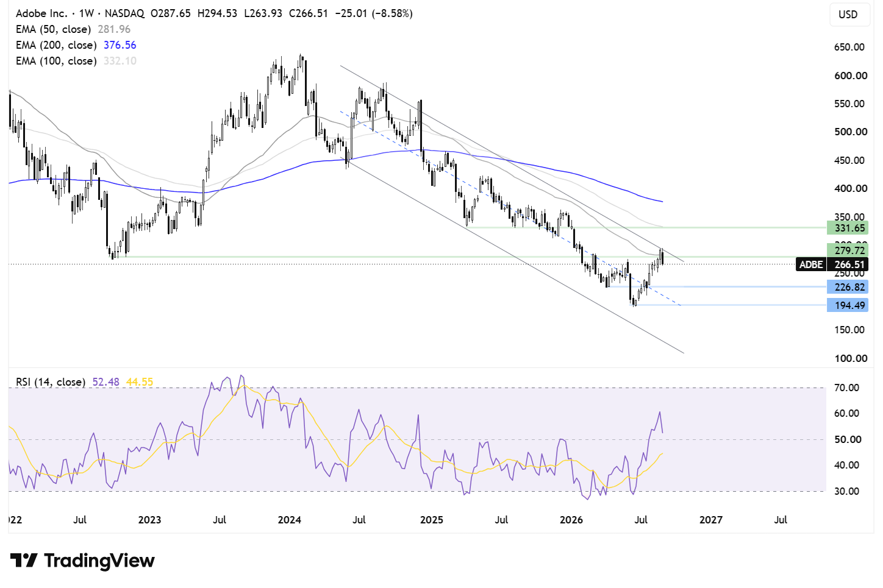Viewport: 883px width, 588px height.
Task: Select the green 331.65 price level label
Action: coord(848,228)
